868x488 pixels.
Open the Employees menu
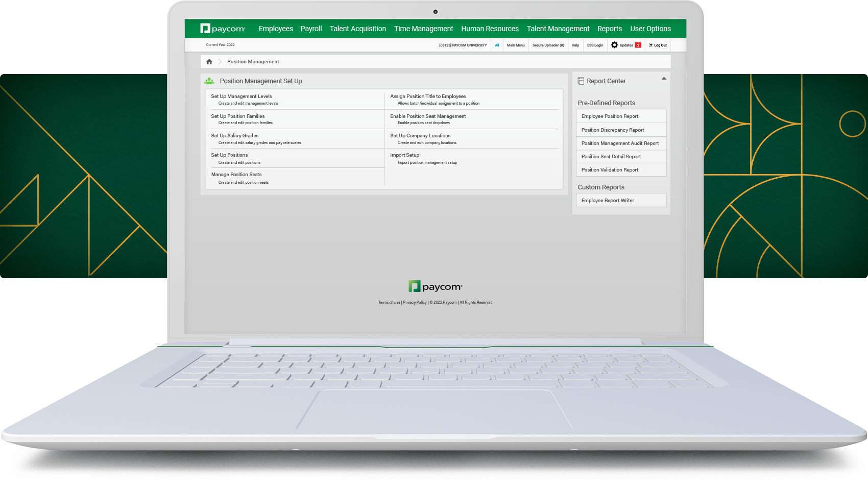coord(276,29)
